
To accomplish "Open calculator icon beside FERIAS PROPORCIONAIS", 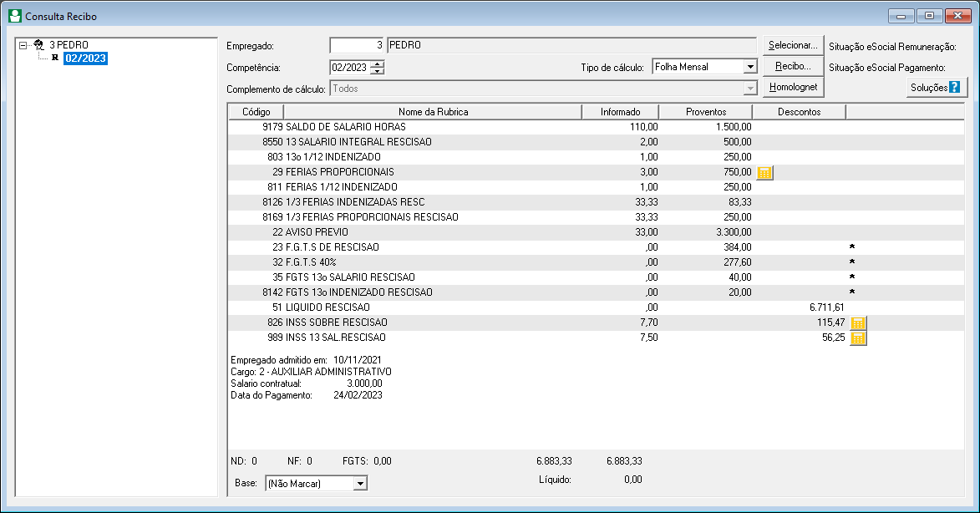I will tap(764, 172).
